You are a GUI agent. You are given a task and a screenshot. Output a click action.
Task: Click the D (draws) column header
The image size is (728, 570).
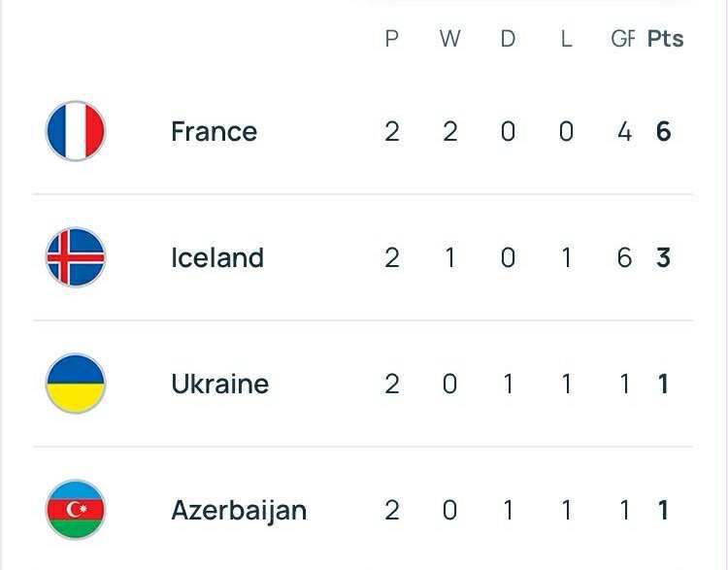click(x=508, y=39)
